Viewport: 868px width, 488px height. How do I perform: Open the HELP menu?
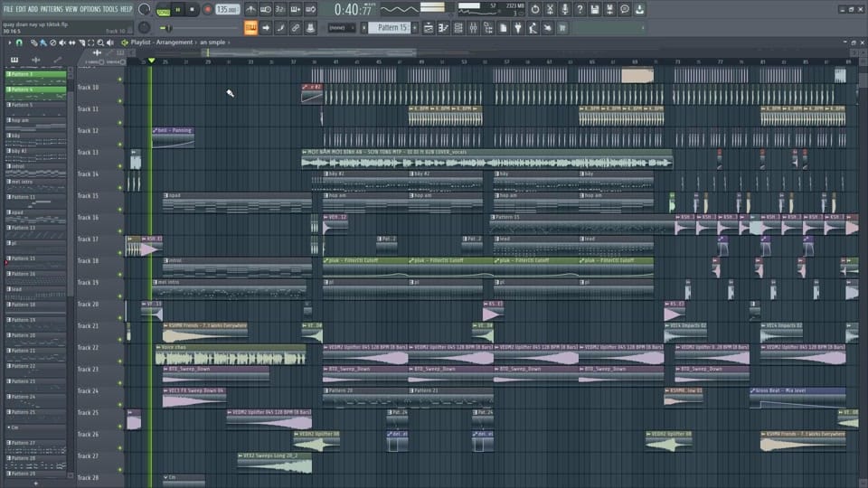127,9
